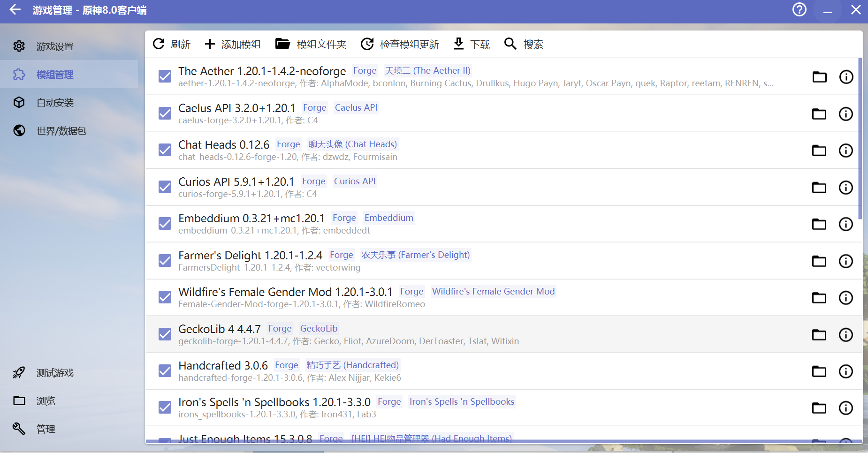View info for GeckoLib 4

[846, 334]
